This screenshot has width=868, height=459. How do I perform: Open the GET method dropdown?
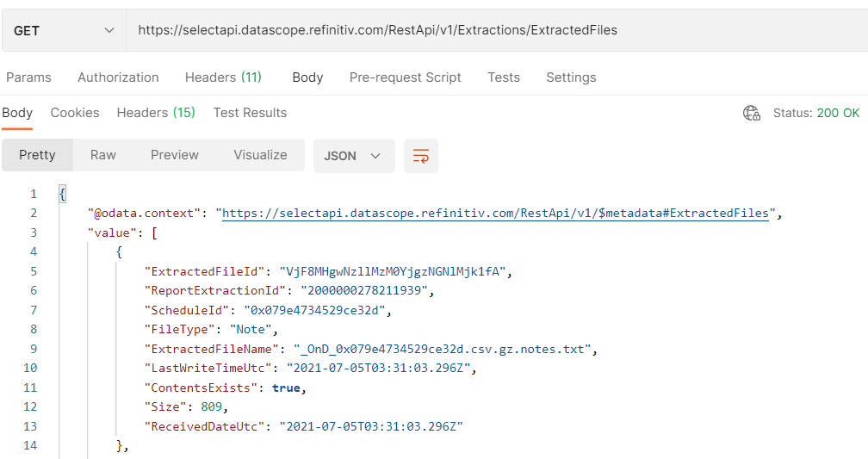(x=64, y=30)
